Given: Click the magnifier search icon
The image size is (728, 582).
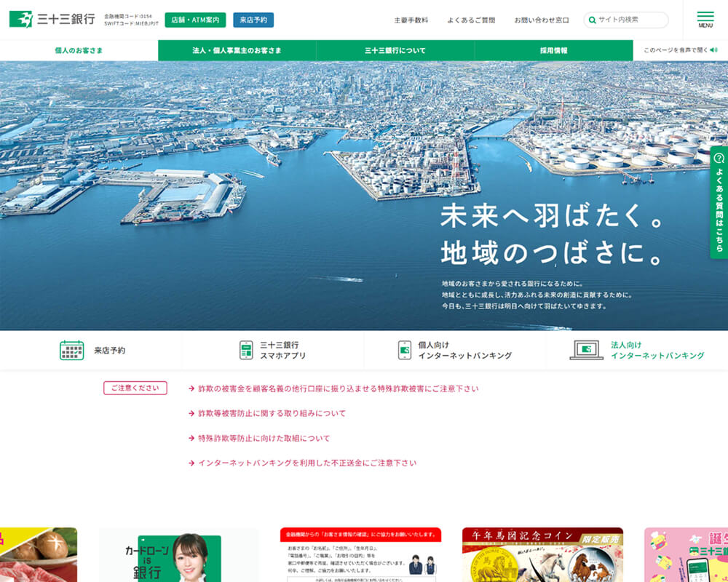Looking at the screenshot, I should click(593, 20).
